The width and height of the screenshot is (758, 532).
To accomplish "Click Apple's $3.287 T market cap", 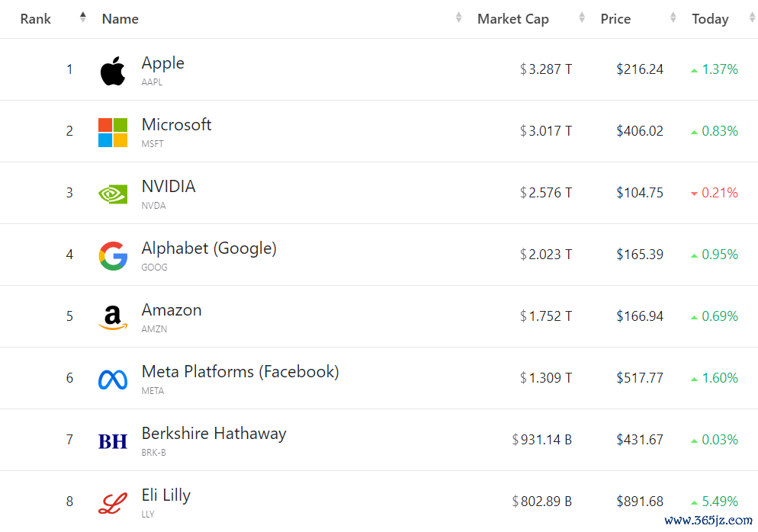I will 546,69.
